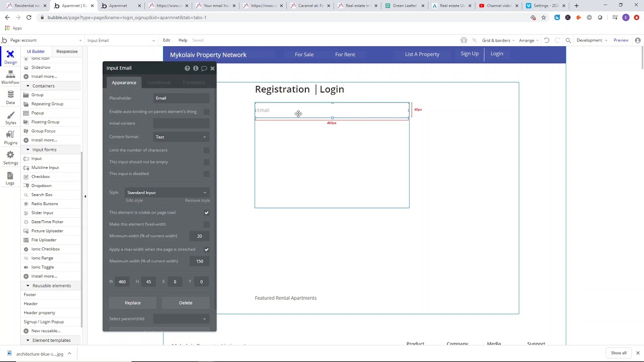This screenshot has width=644, height=362.
Task: Uncheck 'Apply a max width when page is stretched'
Action: [206, 249]
